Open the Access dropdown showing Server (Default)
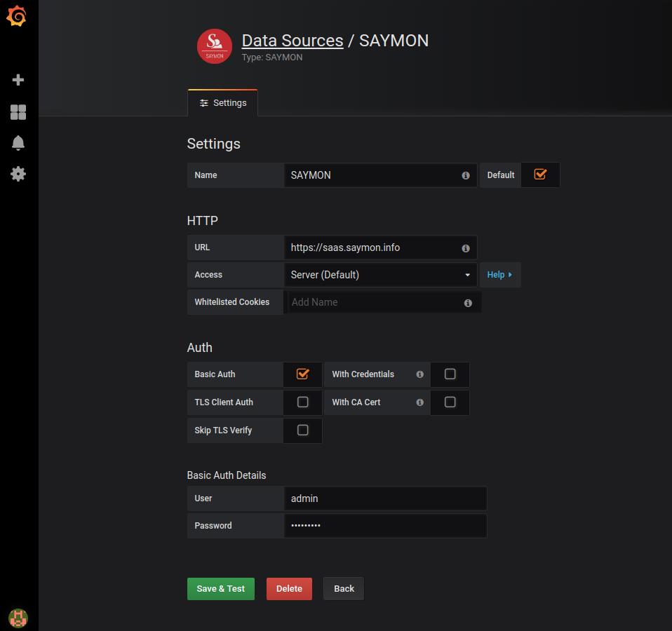Image resolution: width=672 pixels, height=631 pixels. (x=381, y=275)
